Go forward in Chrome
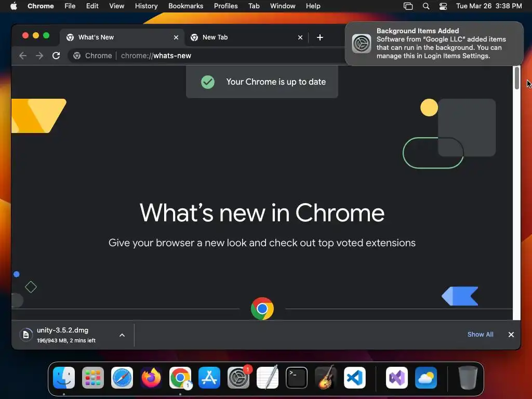The width and height of the screenshot is (532, 399). coord(39,56)
